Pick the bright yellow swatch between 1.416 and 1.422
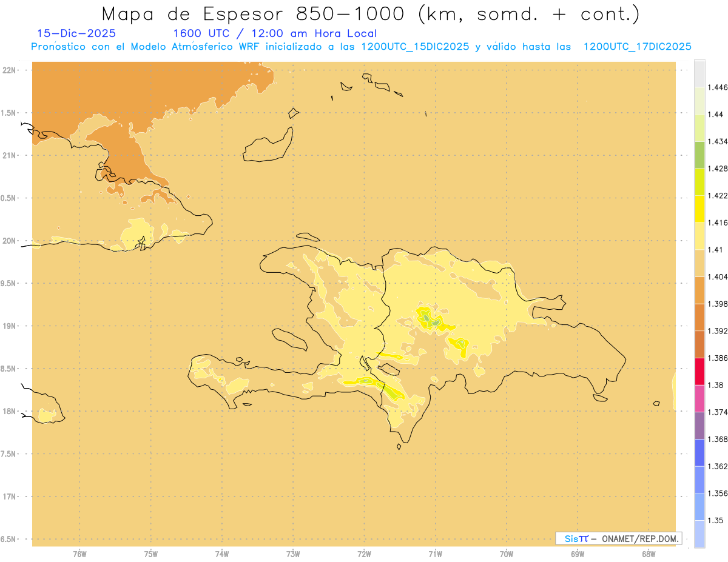728x562 pixels. coord(699,209)
